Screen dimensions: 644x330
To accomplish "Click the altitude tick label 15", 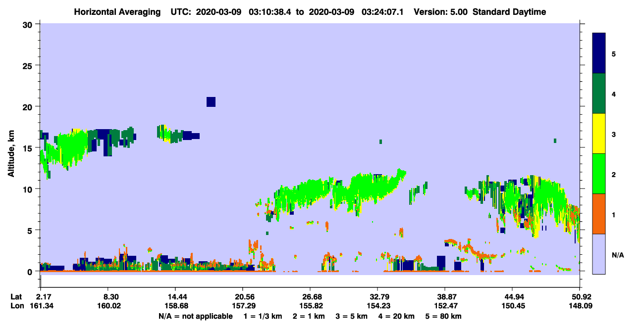I will [29, 148].
